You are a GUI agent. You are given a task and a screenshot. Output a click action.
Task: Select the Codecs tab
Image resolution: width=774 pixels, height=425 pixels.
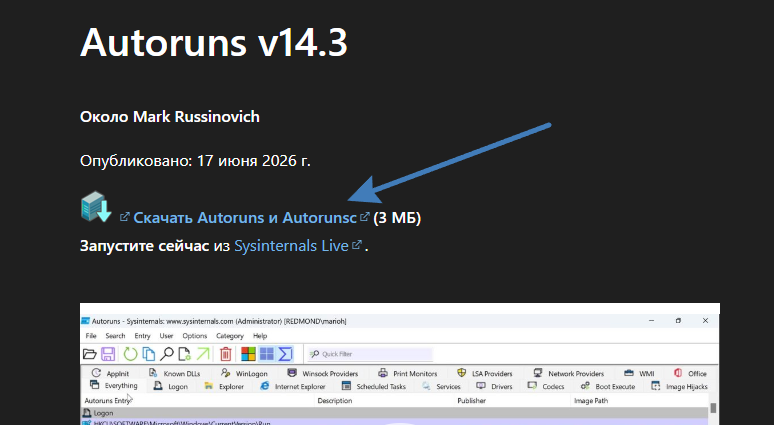[546, 386]
